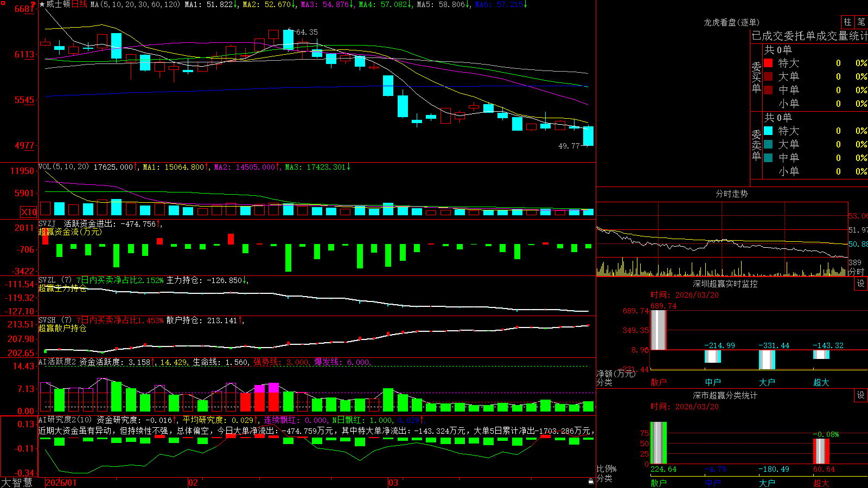This screenshot has height=488, width=868.
Task: Click the AI研究度2(10) indicator title
Action: (65, 420)
